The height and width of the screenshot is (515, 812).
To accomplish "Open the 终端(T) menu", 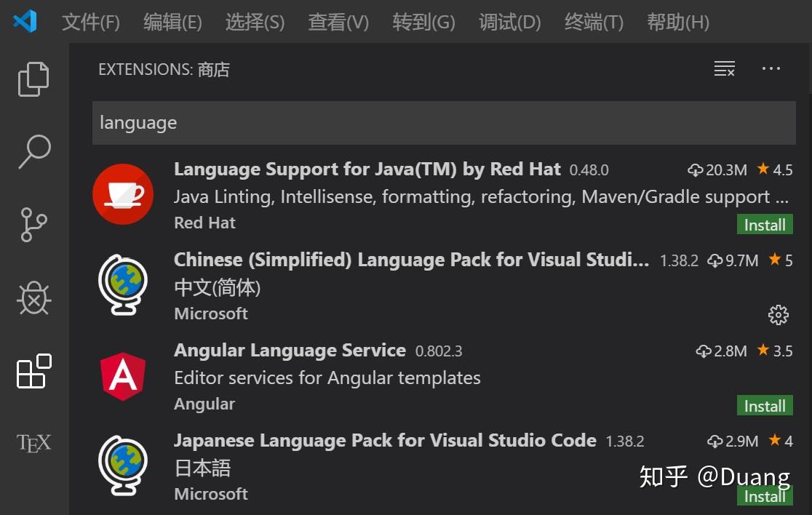I will pos(593,23).
